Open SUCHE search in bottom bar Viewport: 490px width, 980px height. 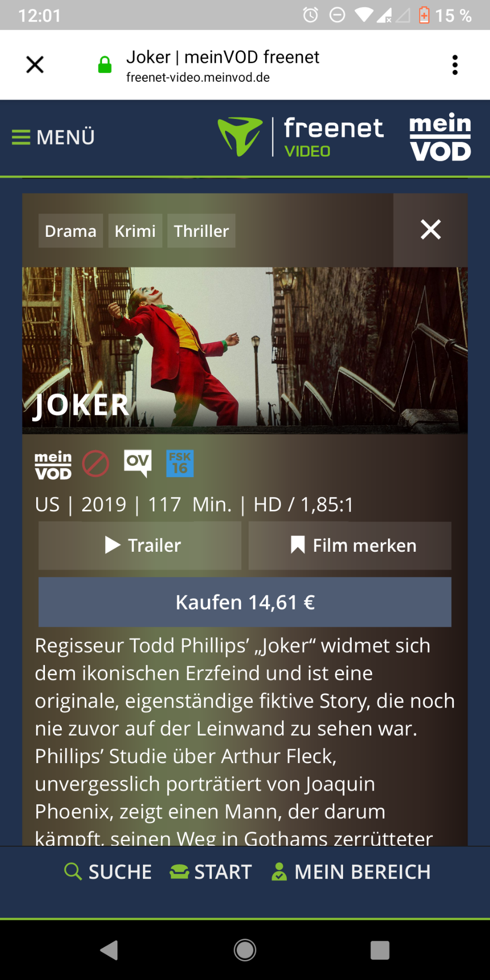point(108,872)
